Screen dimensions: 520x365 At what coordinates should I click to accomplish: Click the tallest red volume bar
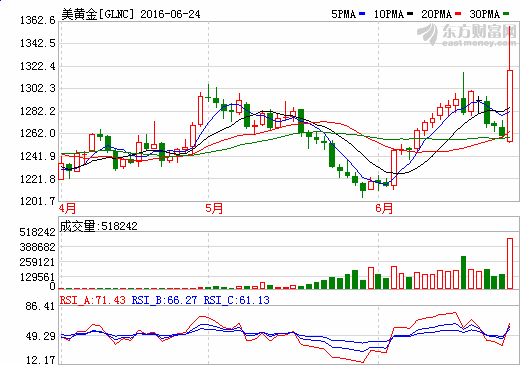point(510,263)
